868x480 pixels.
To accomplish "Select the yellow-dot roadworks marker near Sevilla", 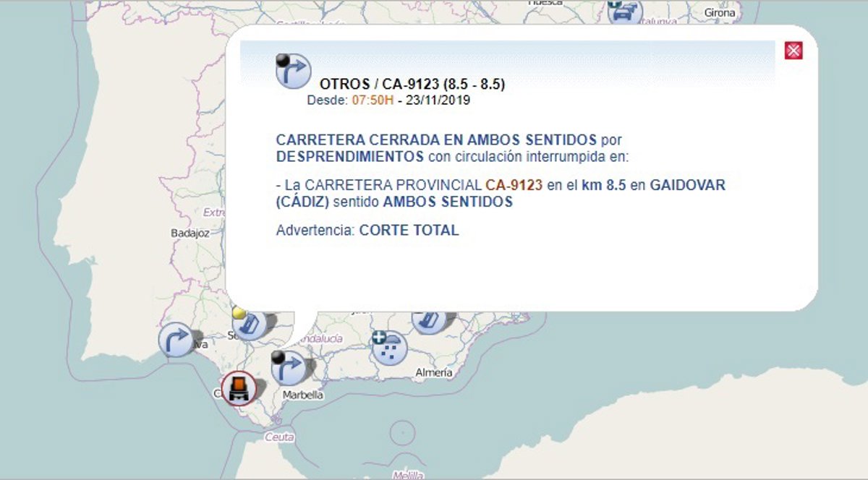I will [250, 323].
